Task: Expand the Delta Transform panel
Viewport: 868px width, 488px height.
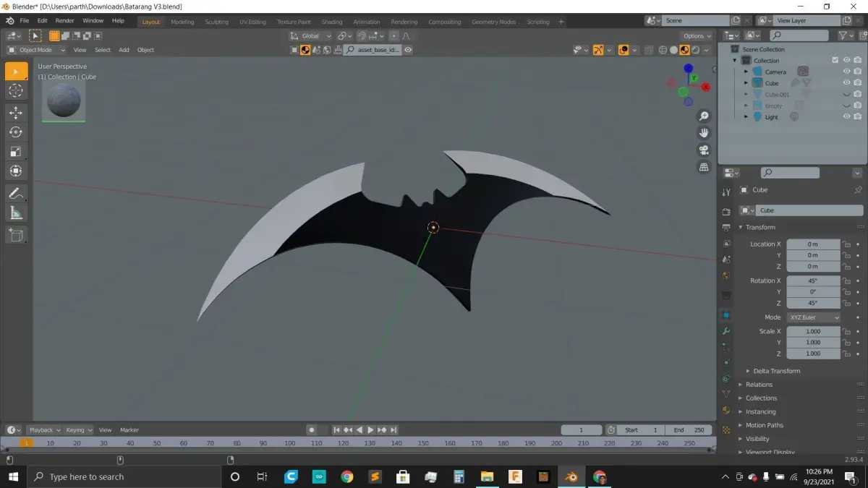Action: 776,371
